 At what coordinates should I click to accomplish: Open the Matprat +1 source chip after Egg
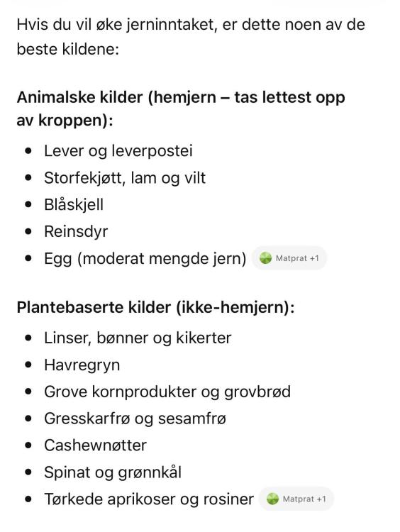click(x=289, y=258)
